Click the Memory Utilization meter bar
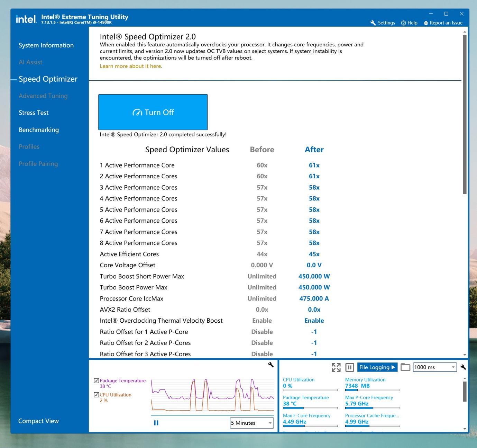Screen dimensions: 477x448 (x=373, y=390)
